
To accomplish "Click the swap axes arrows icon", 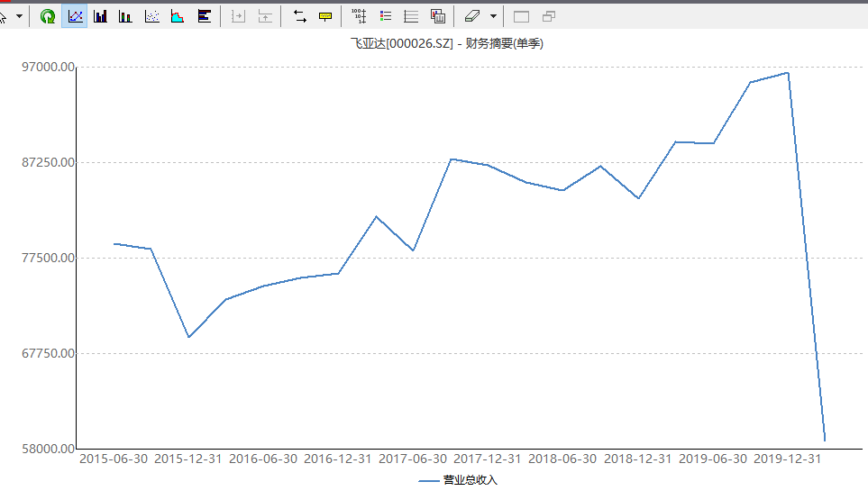I will click(x=299, y=16).
